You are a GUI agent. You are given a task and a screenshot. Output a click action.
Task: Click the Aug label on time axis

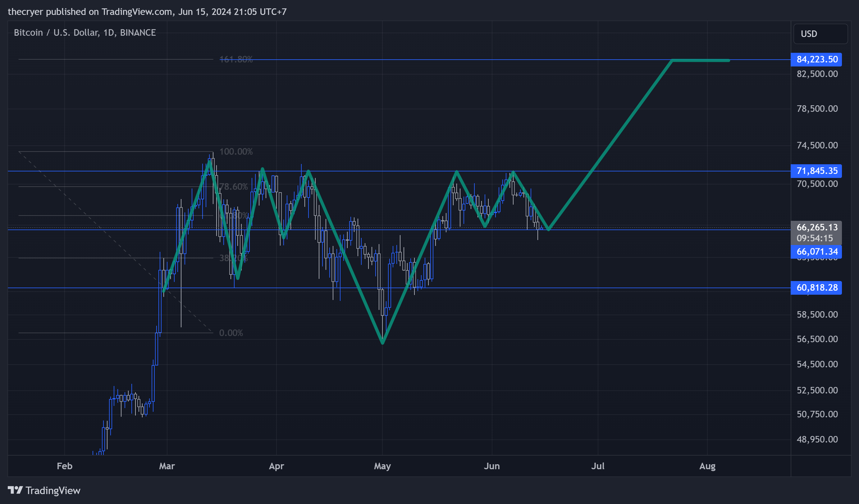(x=707, y=466)
